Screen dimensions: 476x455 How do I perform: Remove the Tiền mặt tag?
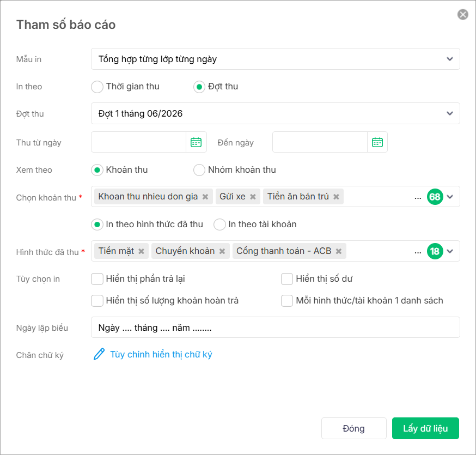click(x=141, y=251)
